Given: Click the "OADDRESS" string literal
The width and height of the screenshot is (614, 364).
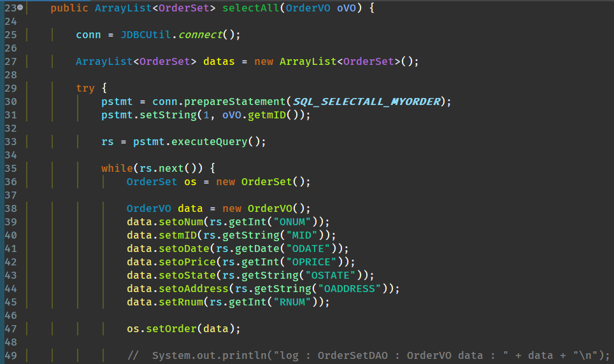Looking at the screenshot, I should tap(350, 289).
